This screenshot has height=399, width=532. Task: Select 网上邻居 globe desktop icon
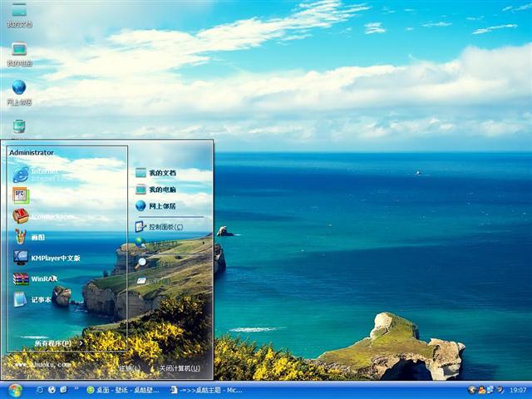(19, 92)
